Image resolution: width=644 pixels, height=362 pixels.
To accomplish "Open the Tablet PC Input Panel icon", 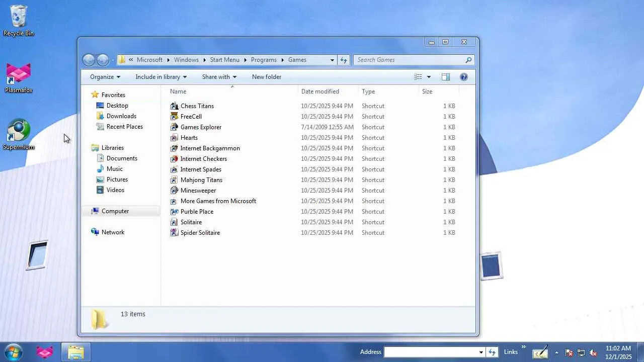I will tap(540, 352).
